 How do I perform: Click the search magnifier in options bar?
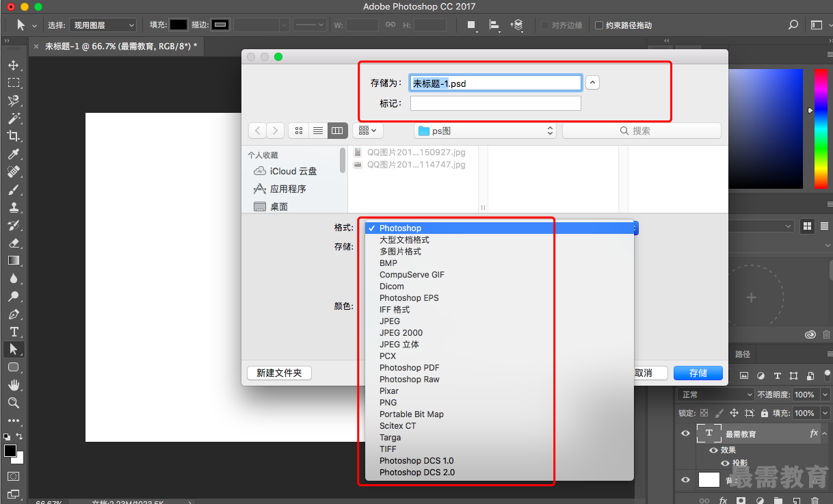click(x=793, y=25)
